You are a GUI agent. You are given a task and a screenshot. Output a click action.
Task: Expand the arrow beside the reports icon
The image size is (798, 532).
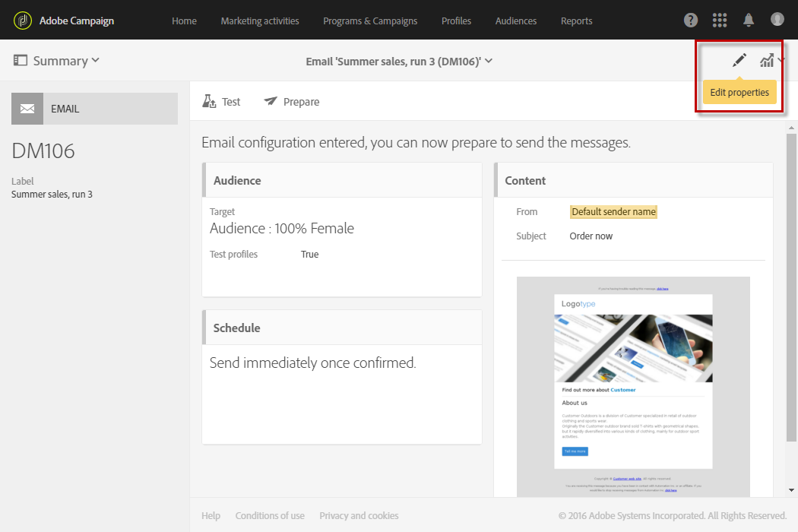tap(781, 61)
